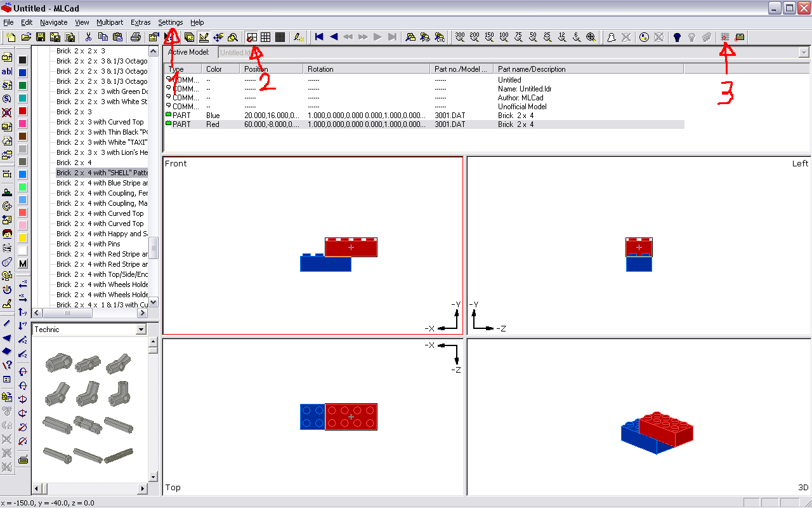Click the zoom 50 percent icon
This screenshot has width=812, height=508.
tap(533, 37)
